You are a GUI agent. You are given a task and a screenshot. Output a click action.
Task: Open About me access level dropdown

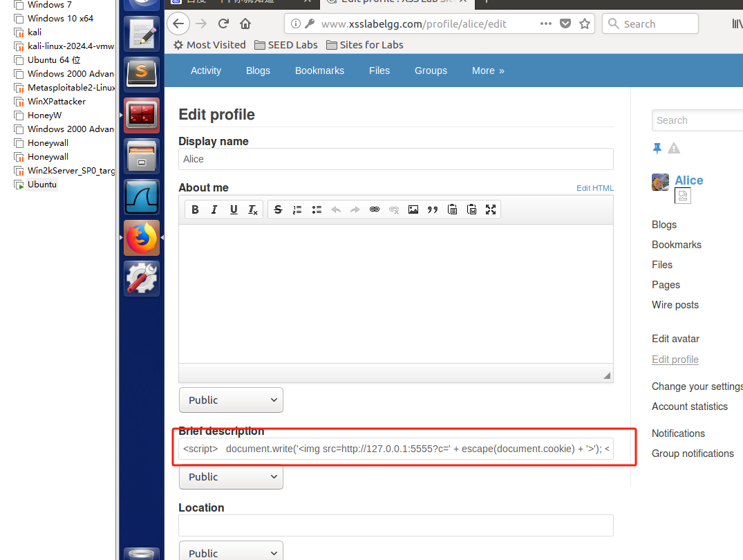232,400
